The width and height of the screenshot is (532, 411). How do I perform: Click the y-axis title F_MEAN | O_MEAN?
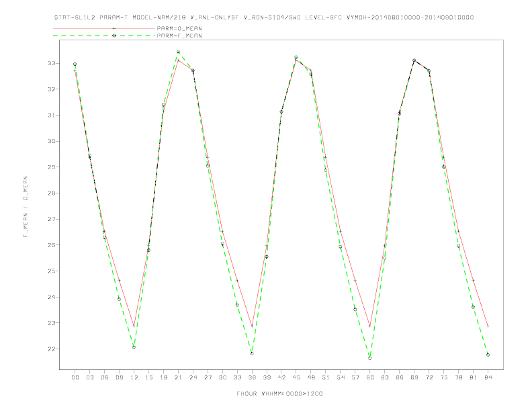(x=26, y=207)
